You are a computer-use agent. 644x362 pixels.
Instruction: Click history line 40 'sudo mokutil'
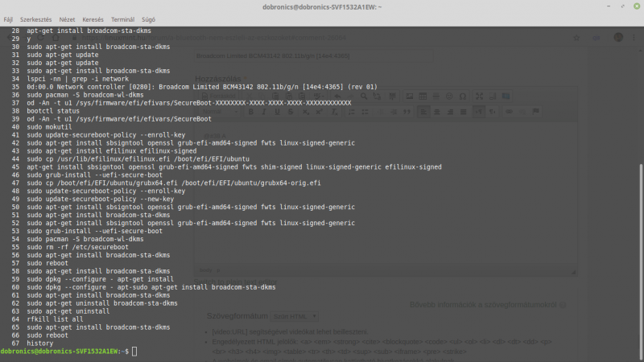(49, 127)
